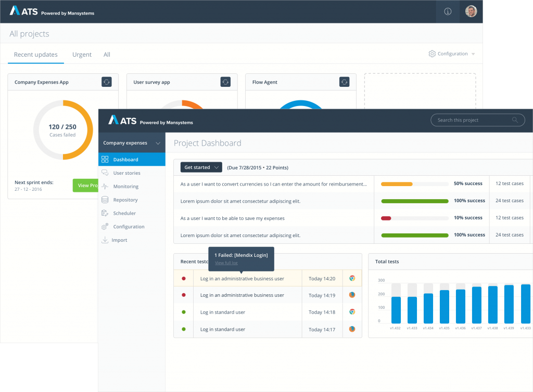Image resolution: width=533 pixels, height=392 pixels.
Task: Switch to the All tab
Action: pyautogui.click(x=107, y=55)
